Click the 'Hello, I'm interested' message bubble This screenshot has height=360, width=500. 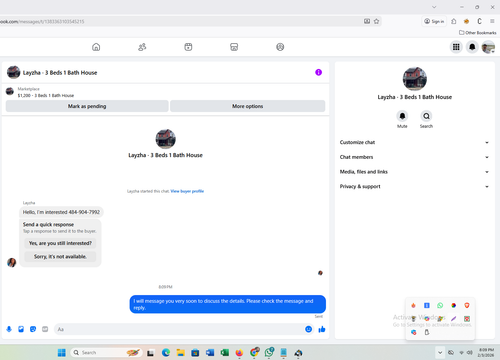(x=61, y=212)
